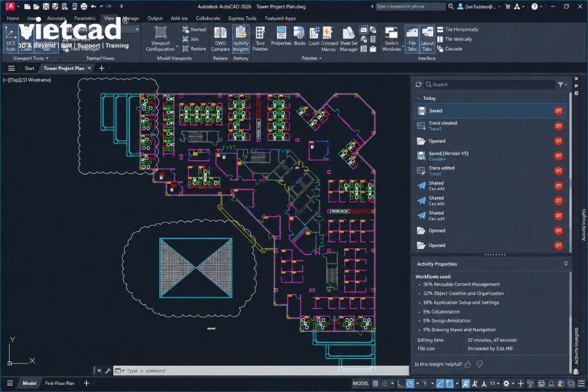Image resolution: width=588 pixels, height=392 pixels.
Task: Toggle File Tabs display
Action: point(412,39)
